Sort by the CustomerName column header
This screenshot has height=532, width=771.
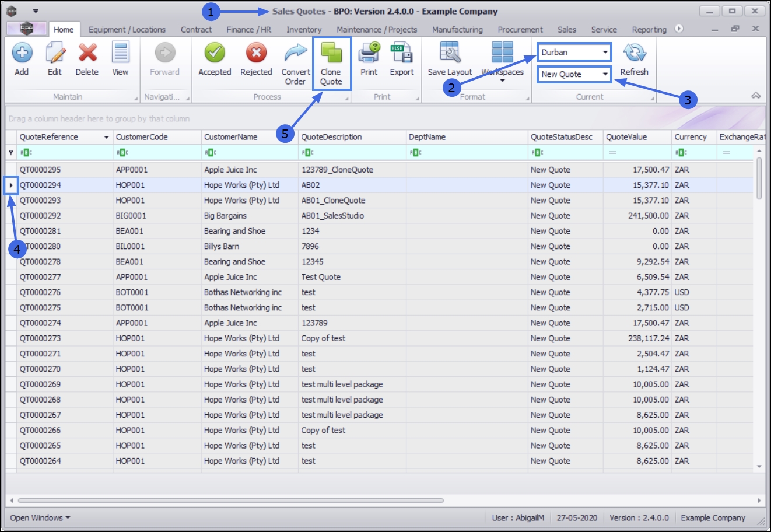pyautogui.click(x=250, y=137)
